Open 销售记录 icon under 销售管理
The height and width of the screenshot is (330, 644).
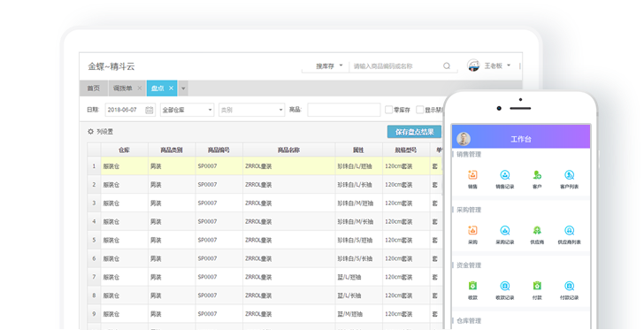505,175
